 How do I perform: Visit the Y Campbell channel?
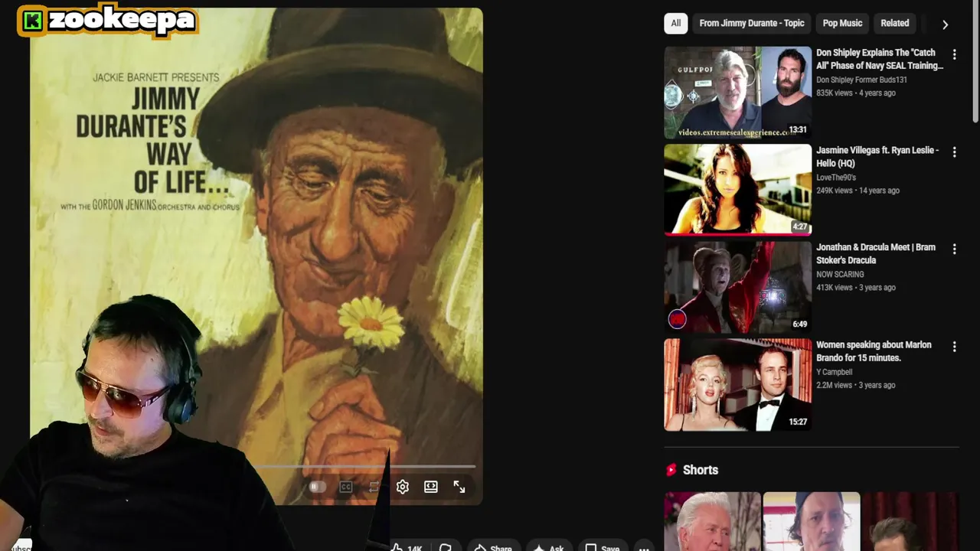pyautogui.click(x=834, y=372)
